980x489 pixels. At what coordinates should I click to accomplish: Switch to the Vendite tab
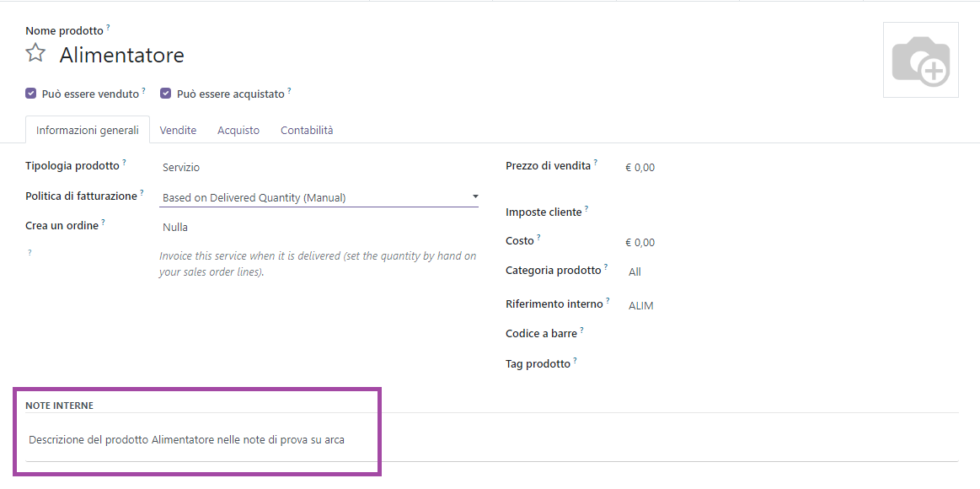pyautogui.click(x=178, y=131)
